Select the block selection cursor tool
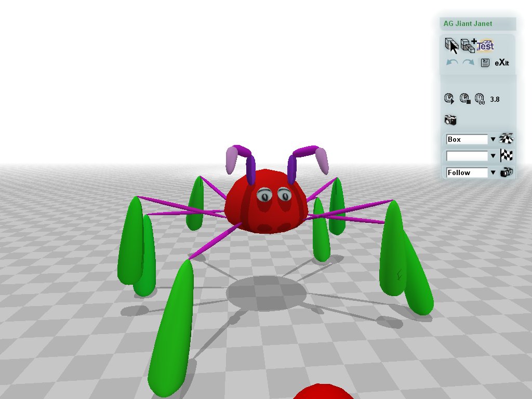 click(x=451, y=46)
